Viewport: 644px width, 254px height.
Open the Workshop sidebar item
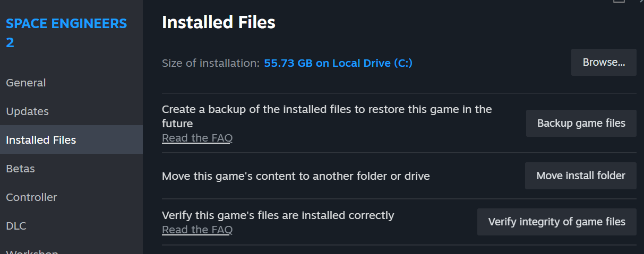point(32,250)
